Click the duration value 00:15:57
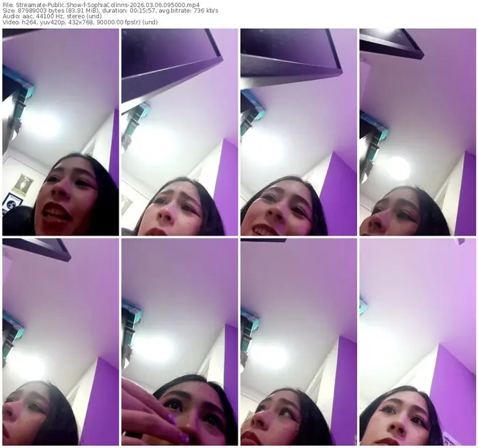Screen dimensions: 478x448 click(136, 11)
